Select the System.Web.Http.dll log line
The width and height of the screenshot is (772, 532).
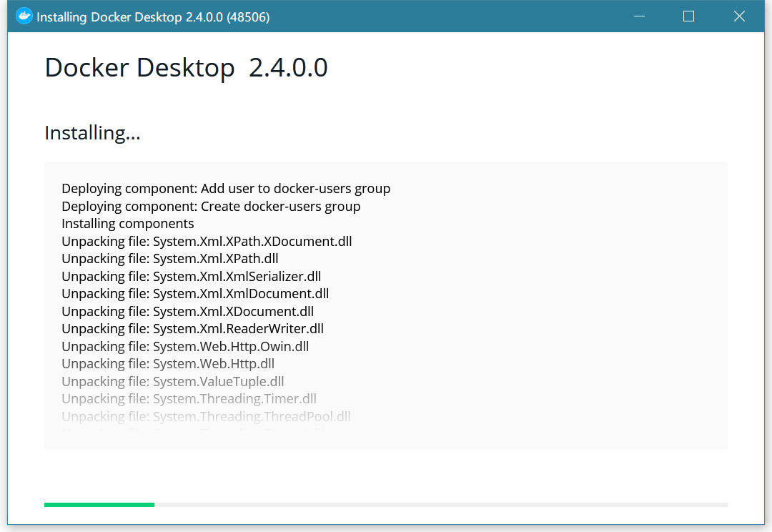pos(168,363)
